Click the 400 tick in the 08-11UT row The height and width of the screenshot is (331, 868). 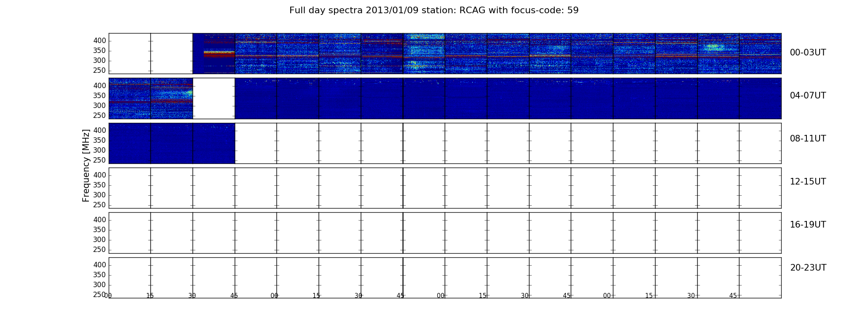(99, 131)
